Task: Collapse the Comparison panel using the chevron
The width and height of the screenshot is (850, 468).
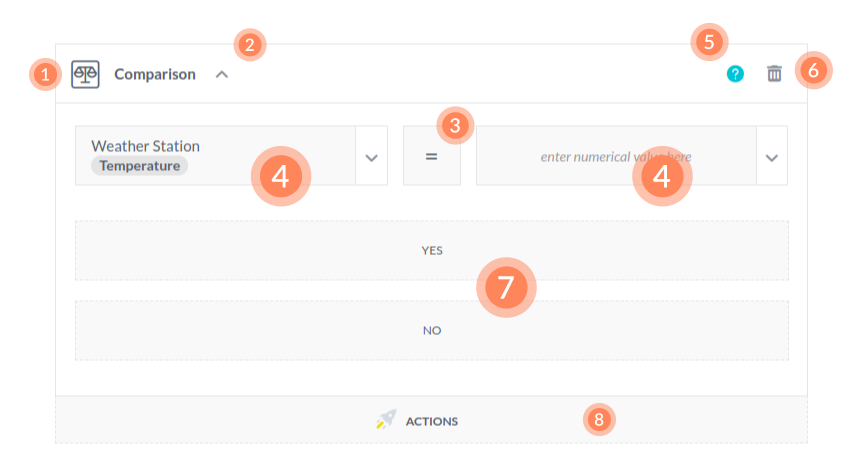Action: 222,74
